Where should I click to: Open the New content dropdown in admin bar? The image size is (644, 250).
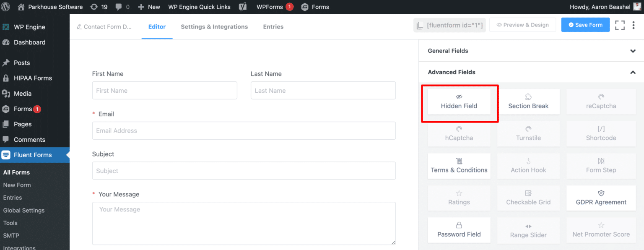149,7
